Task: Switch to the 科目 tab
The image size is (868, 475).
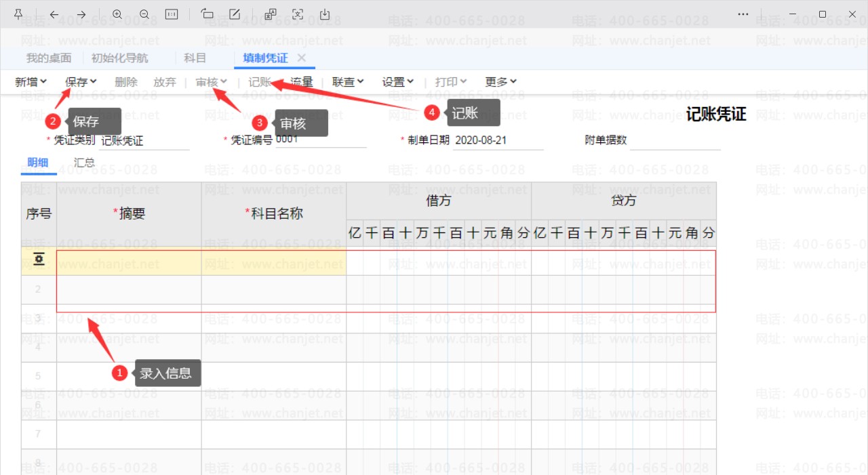Action: pyautogui.click(x=195, y=58)
